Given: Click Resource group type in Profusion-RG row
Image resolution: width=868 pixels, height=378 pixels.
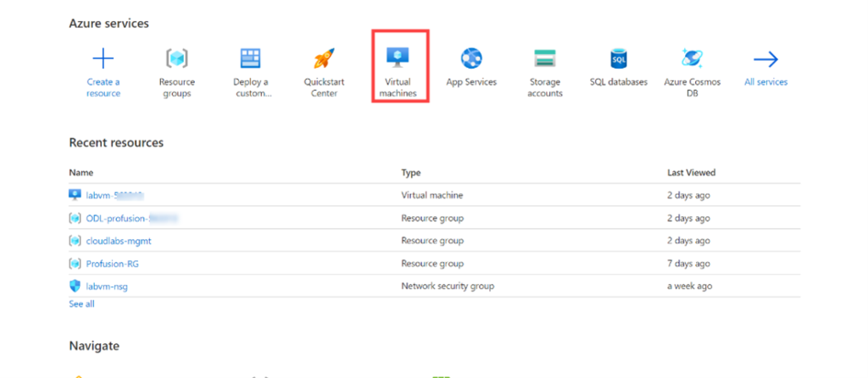Looking at the screenshot, I should 432,264.
